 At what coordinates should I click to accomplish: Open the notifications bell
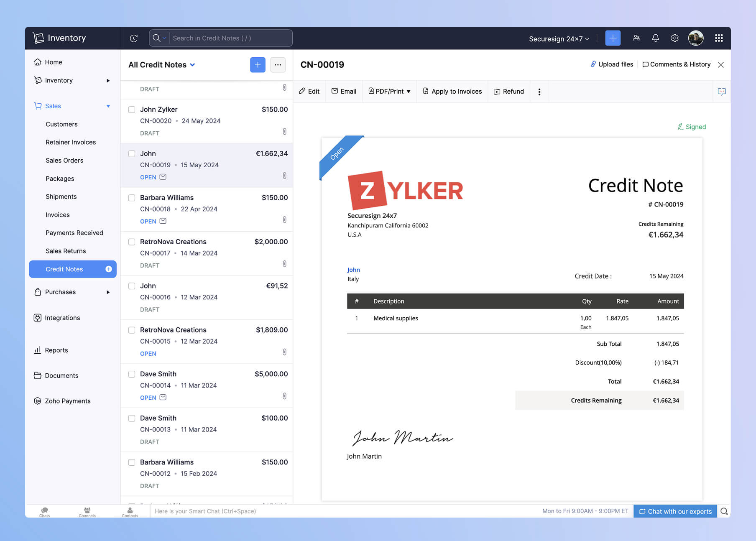click(x=656, y=38)
